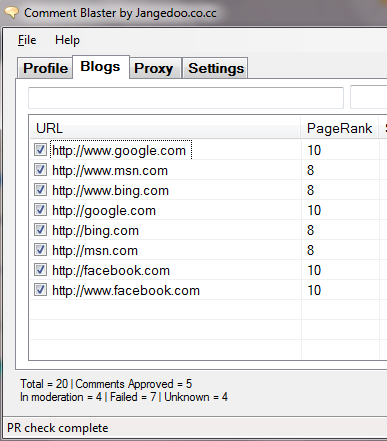Uncheck http://www.bing.com checkbox
Viewport: 387px width, 441px height.
click(x=40, y=190)
